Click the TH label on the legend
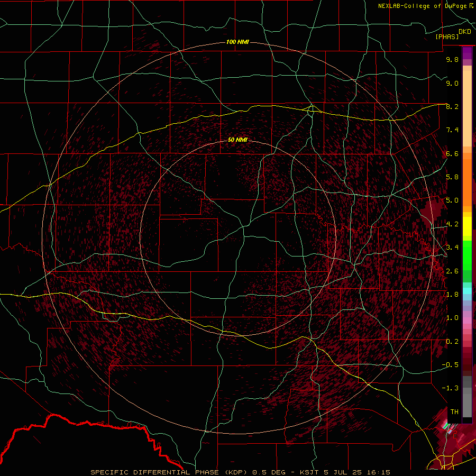476x476 pixels. tap(454, 412)
